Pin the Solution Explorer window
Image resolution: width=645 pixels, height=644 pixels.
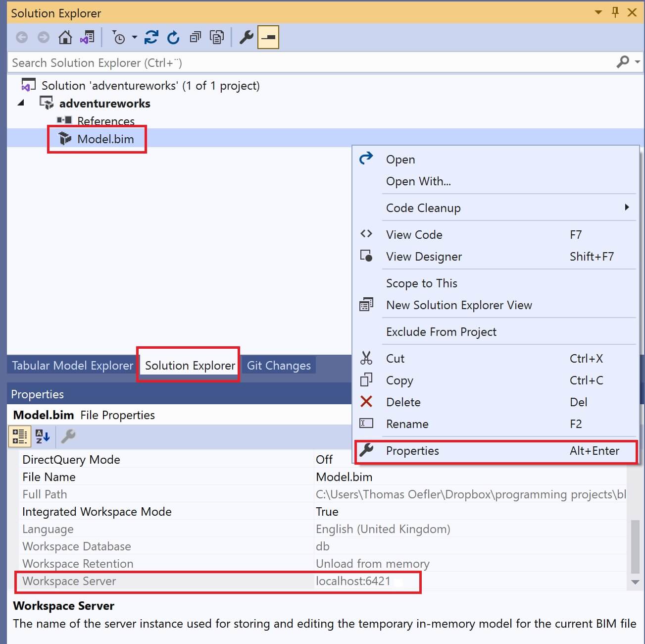(615, 12)
